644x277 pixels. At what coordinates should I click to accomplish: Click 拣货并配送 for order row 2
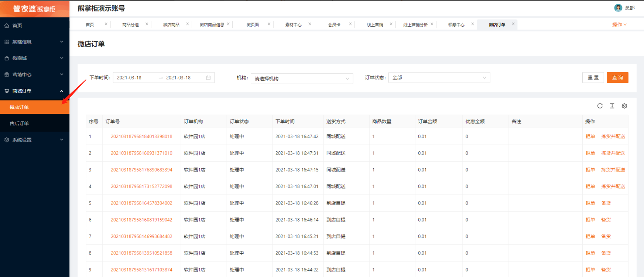tap(613, 153)
